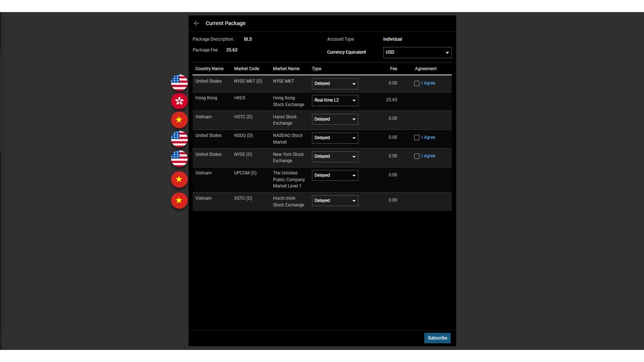Open the Type dropdown for XSTC (D)
The width and height of the screenshot is (644, 362).
pos(335,201)
